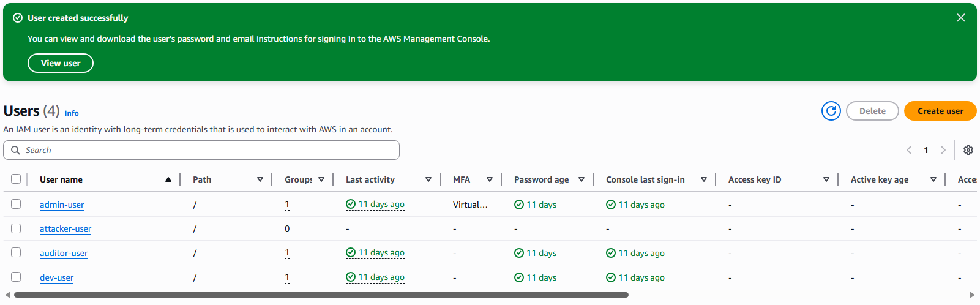
Task: Open MFA column sort dropdown
Action: tap(489, 179)
